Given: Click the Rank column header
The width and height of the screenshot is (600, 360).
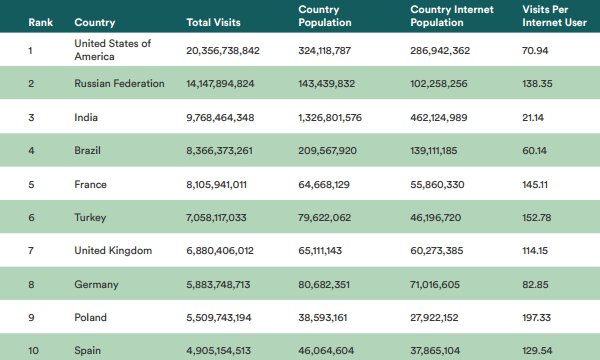Looking at the screenshot, I should 41,23.
